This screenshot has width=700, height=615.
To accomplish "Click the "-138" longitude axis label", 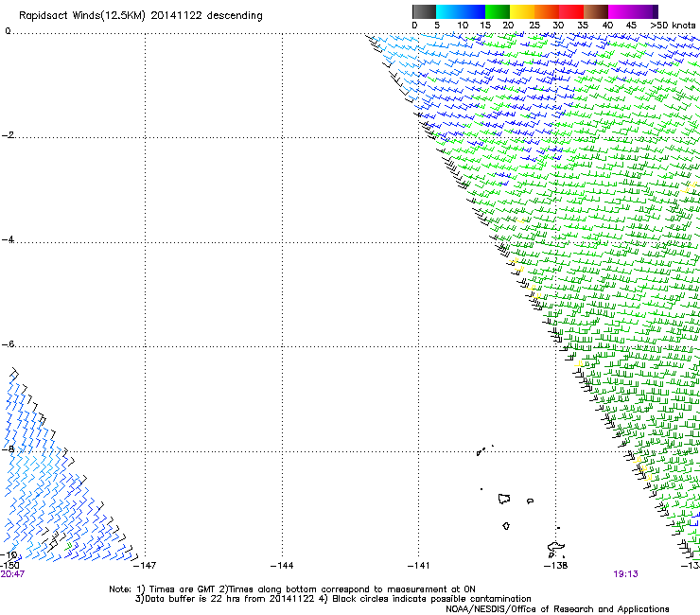I will click(x=556, y=566).
